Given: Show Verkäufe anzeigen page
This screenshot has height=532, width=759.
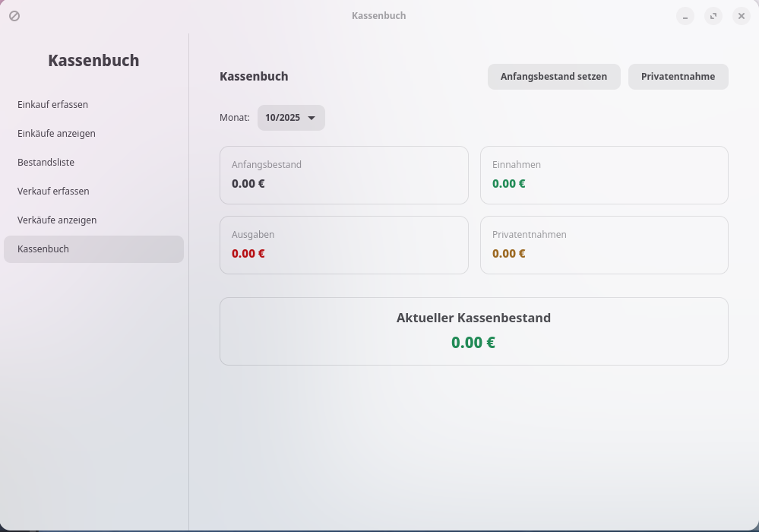Looking at the screenshot, I should [x=57, y=220].
